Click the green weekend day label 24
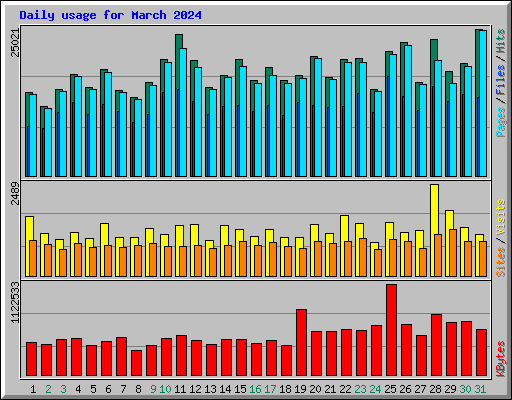The image size is (512, 400). pyautogui.click(x=375, y=389)
